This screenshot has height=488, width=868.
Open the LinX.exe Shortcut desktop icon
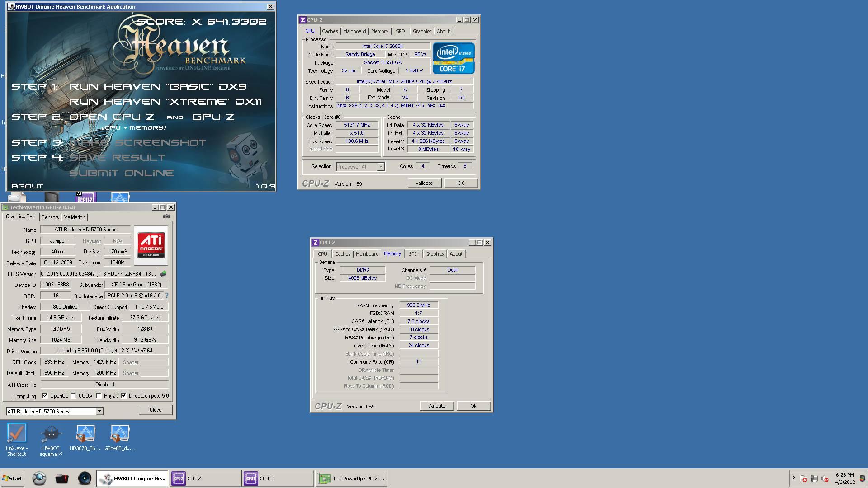coord(16,440)
